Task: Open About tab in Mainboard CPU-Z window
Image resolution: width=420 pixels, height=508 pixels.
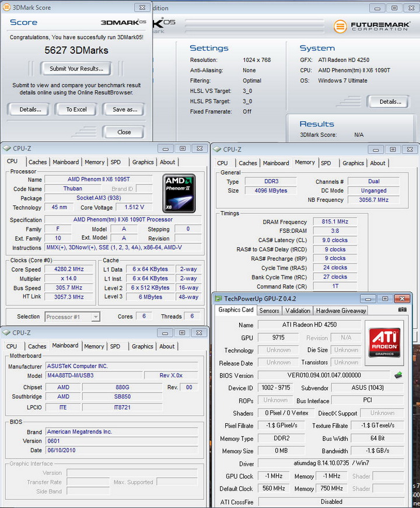Action: point(167,346)
